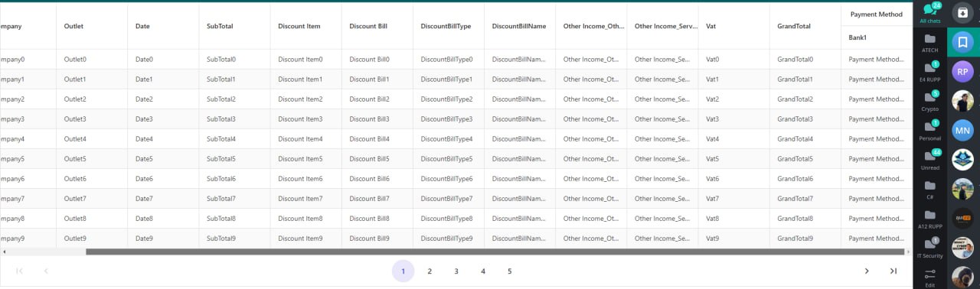The width and height of the screenshot is (980, 289).
Task: Select the Date9 cell
Action: tap(162, 238)
